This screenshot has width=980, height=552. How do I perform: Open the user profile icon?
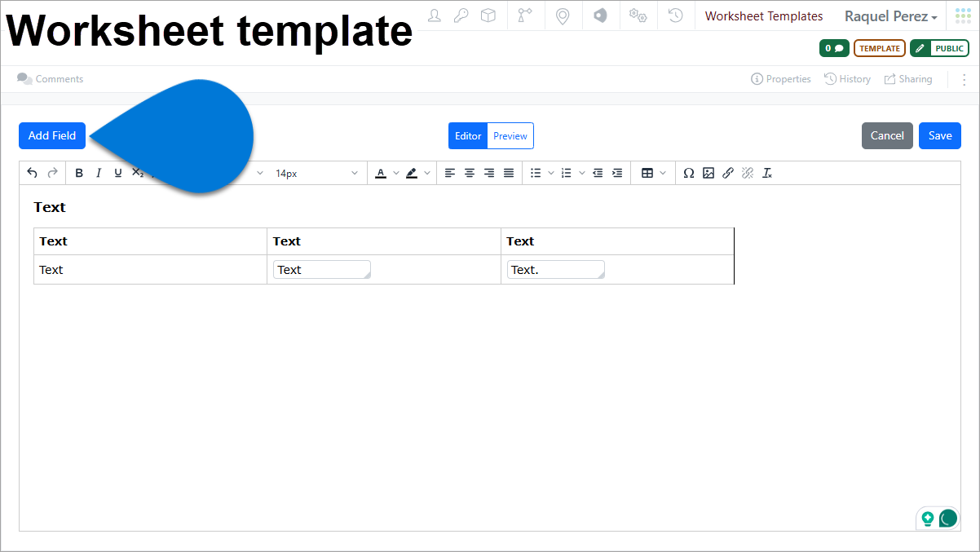[435, 15]
